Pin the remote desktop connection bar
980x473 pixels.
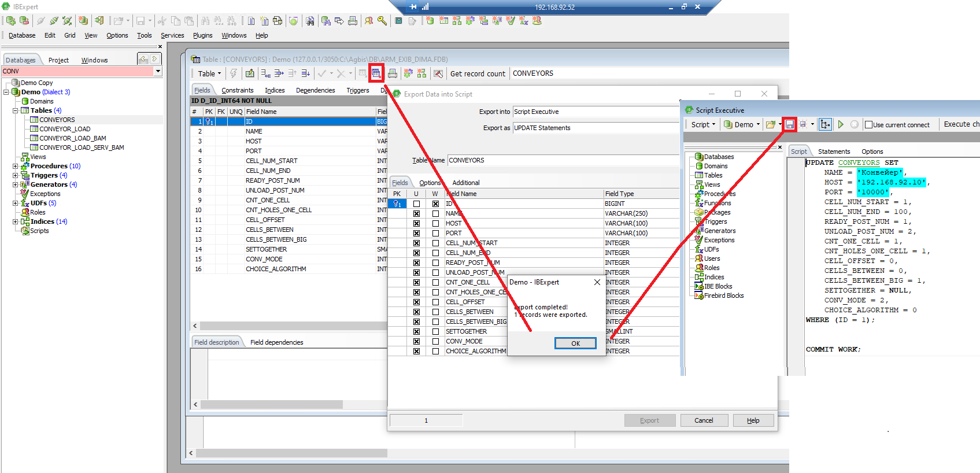[x=413, y=7]
